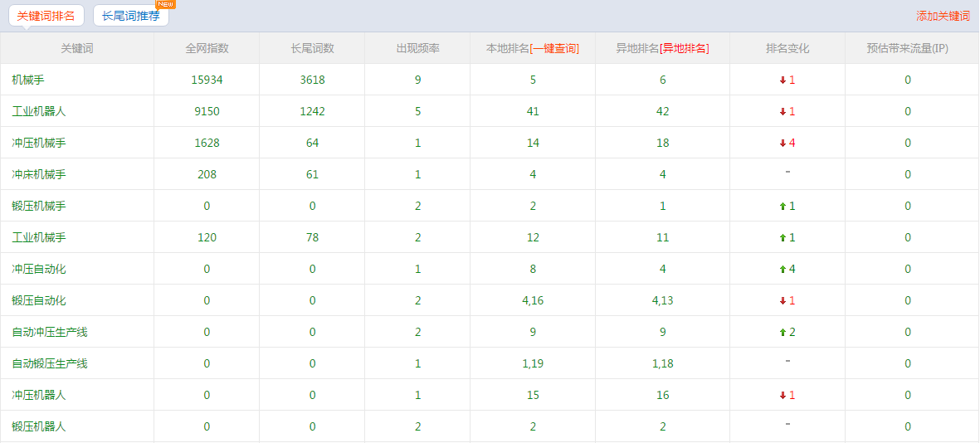This screenshot has height=443, width=980.
Task: Click the green up arrow for 冲压自动化
Action: click(x=783, y=270)
